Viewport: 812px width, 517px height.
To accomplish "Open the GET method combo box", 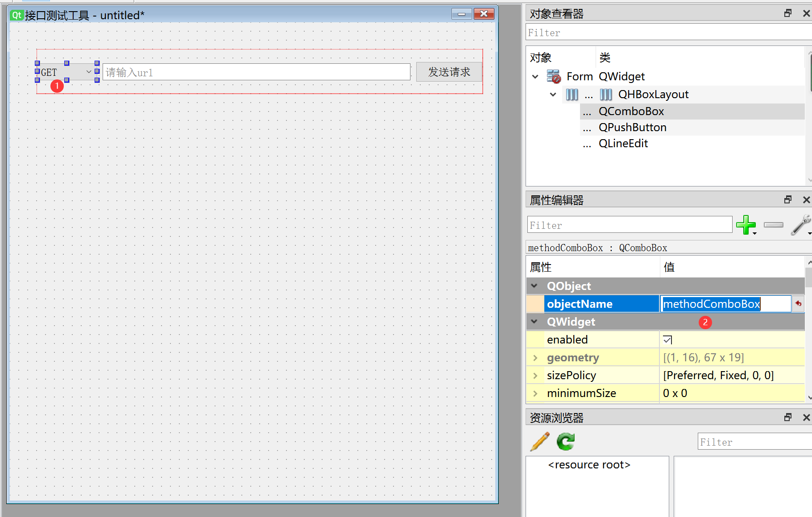I will click(67, 72).
